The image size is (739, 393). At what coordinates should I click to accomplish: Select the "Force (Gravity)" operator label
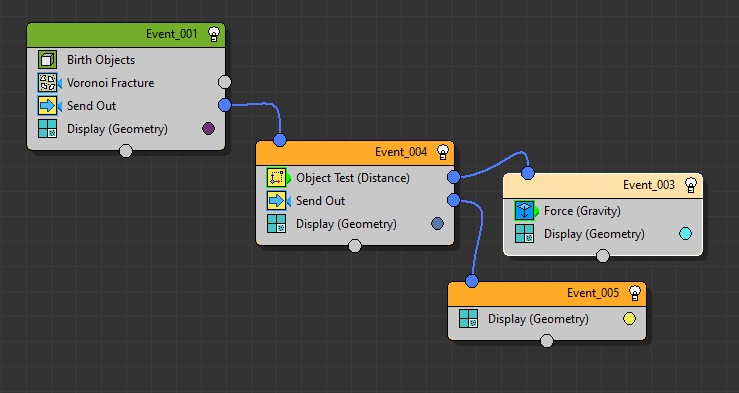click(x=583, y=211)
